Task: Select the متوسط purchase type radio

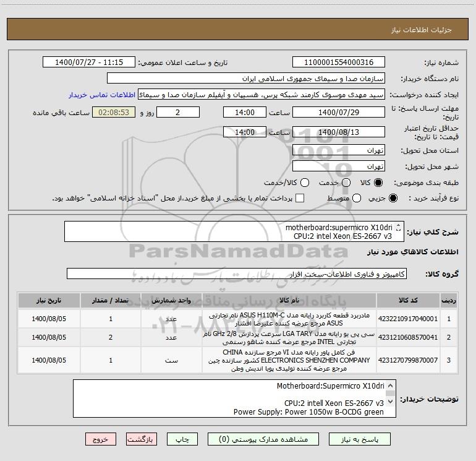Action: [357, 198]
